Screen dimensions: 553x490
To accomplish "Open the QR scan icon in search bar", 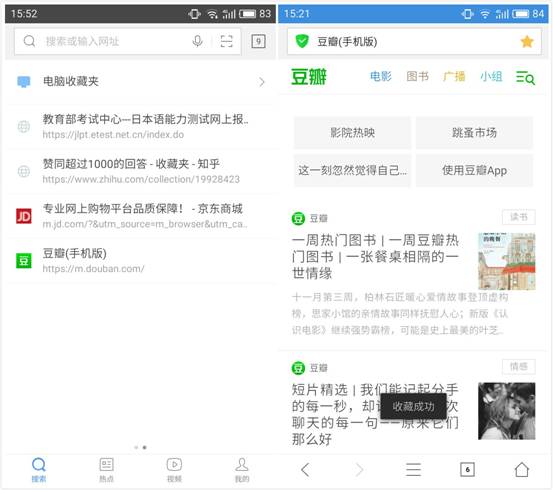I will [226, 42].
